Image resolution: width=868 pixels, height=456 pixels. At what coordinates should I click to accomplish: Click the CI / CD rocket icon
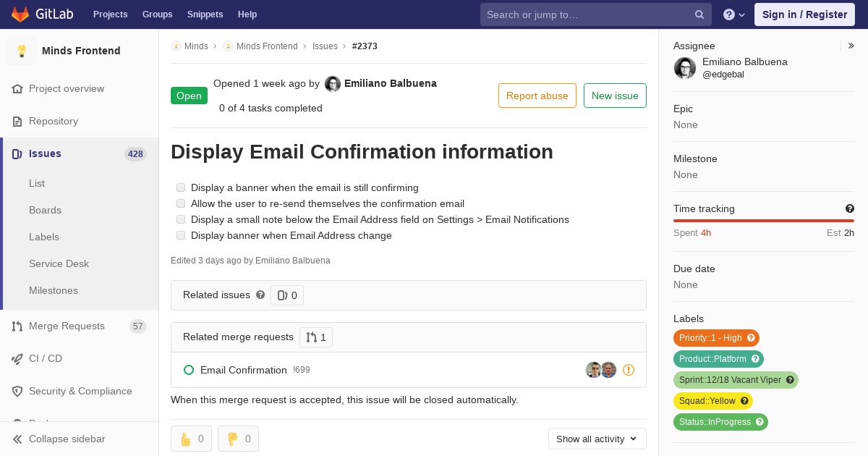coord(17,358)
